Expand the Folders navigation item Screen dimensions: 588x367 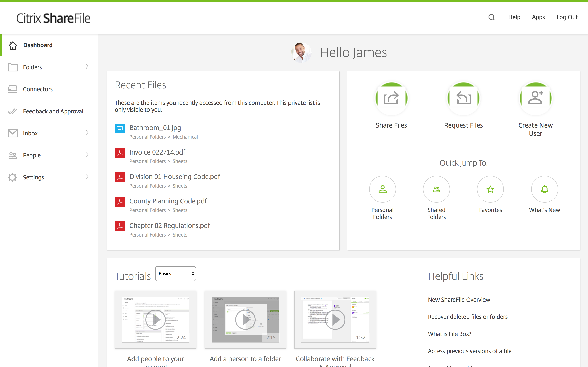tap(87, 67)
